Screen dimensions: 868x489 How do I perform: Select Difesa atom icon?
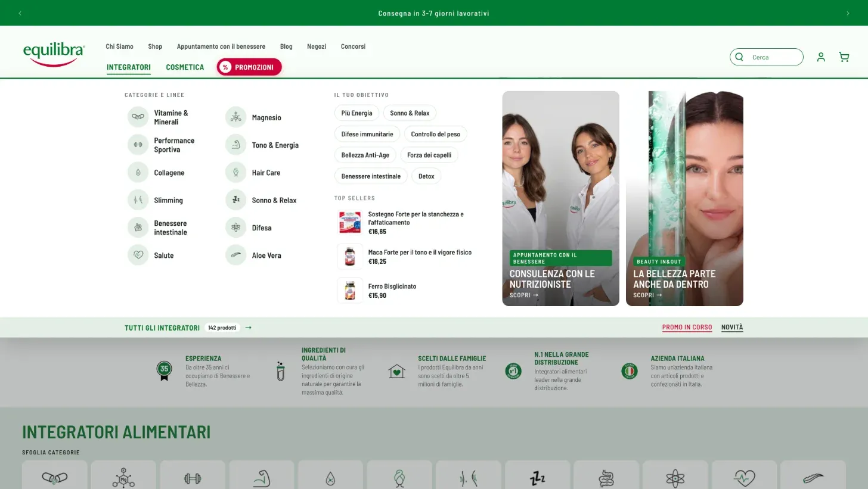click(235, 228)
